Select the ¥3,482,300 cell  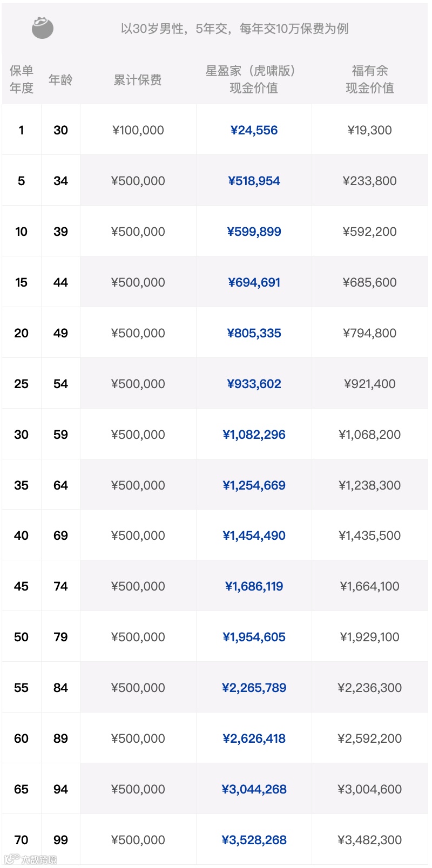click(370, 840)
